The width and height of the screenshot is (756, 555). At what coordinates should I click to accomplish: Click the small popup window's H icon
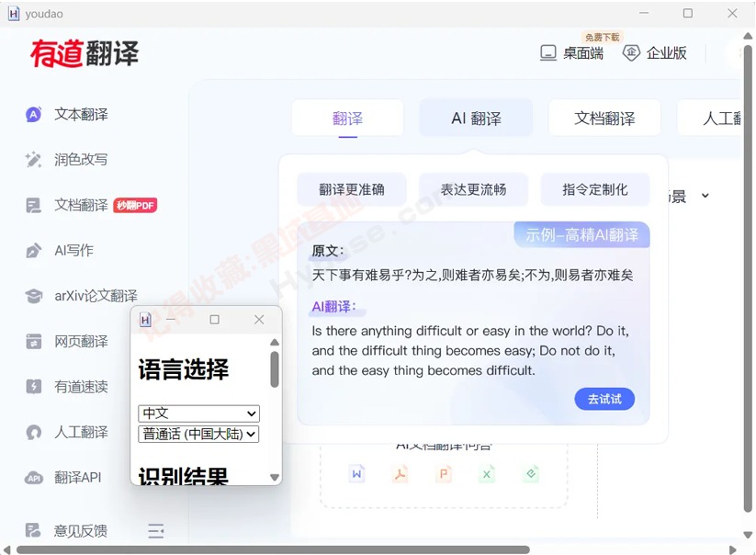[146, 319]
